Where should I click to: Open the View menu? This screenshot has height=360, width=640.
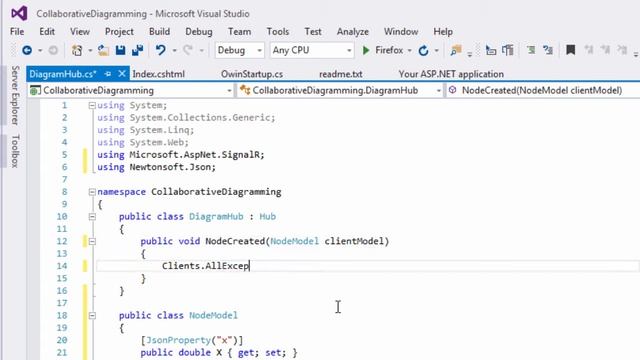pos(80,31)
